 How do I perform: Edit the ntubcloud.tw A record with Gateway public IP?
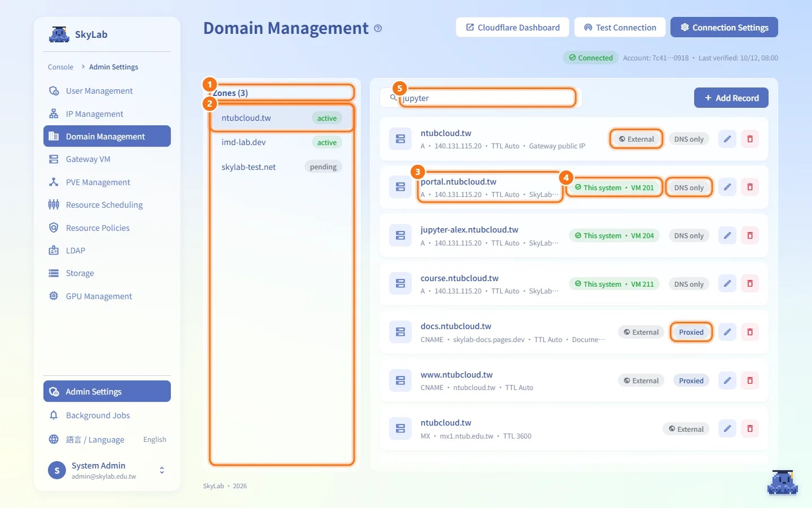727,139
